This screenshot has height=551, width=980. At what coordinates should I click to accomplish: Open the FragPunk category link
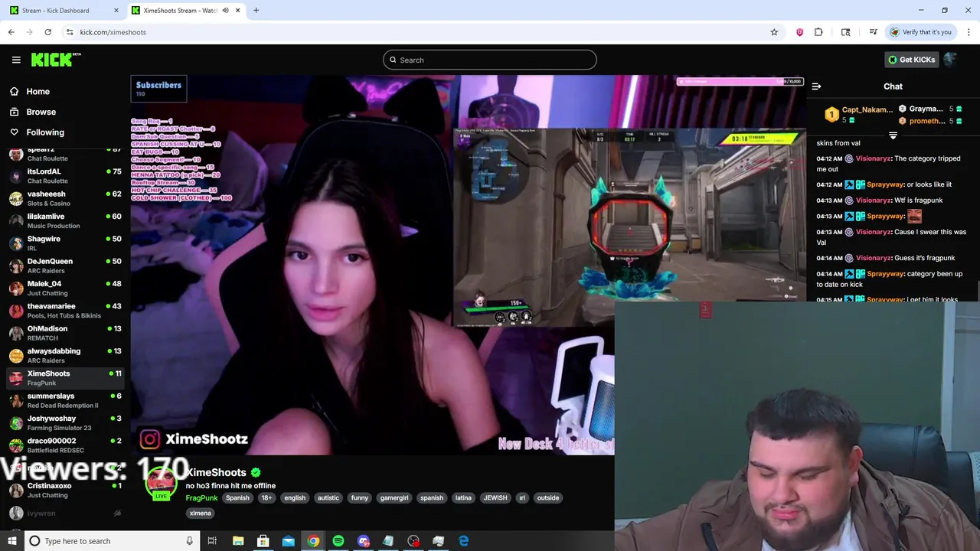pyautogui.click(x=201, y=497)
